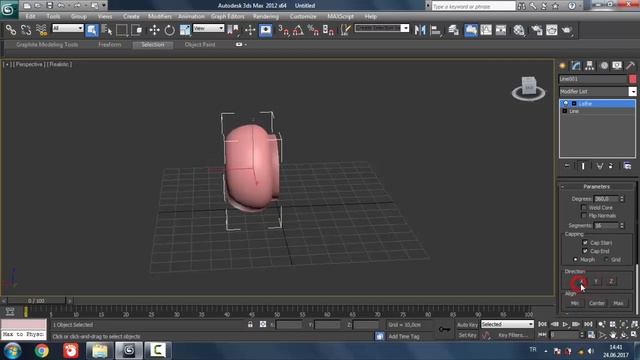
Task: Click Align Max button
Action: point(618,303)
